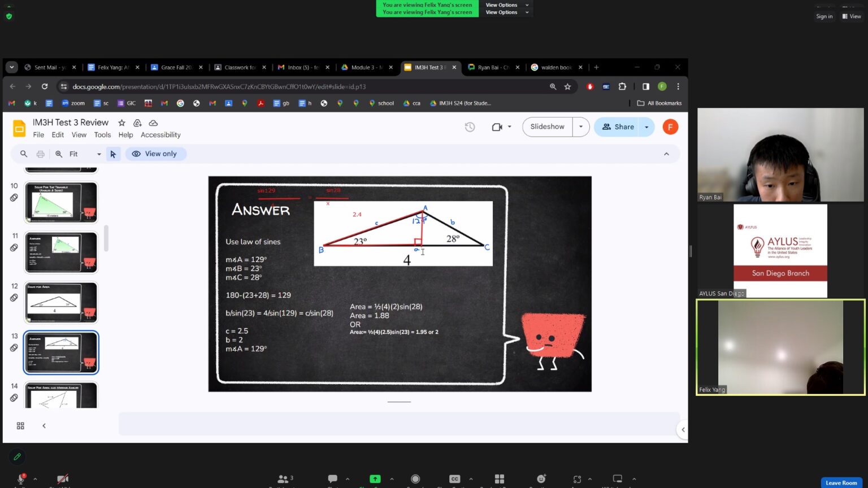
Task: Open the Edit menu
Action: click(x=58, y=135)
